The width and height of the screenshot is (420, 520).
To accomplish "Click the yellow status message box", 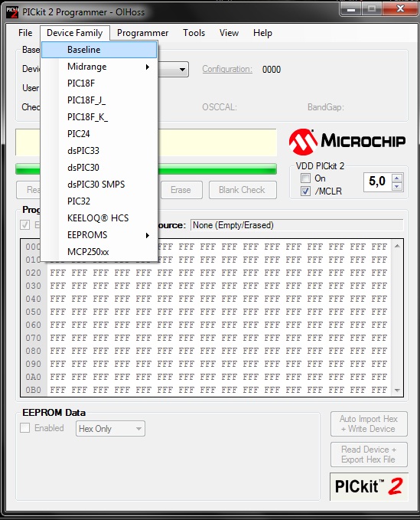I will pyautogui.click(x=217, y=142).
